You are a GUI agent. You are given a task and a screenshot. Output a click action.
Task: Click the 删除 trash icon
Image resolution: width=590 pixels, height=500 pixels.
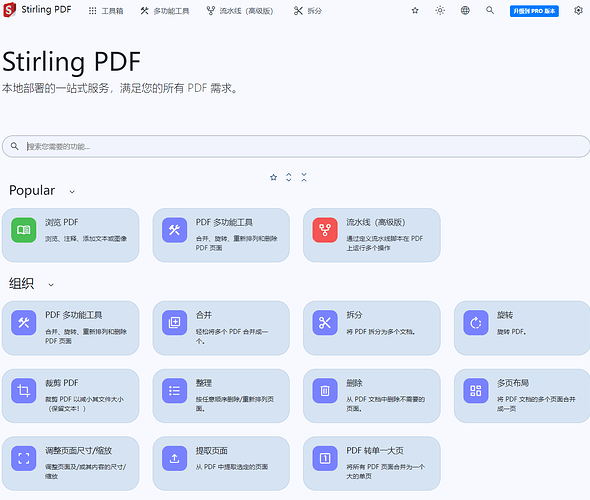pyautogui.click(x=325, y=391)
